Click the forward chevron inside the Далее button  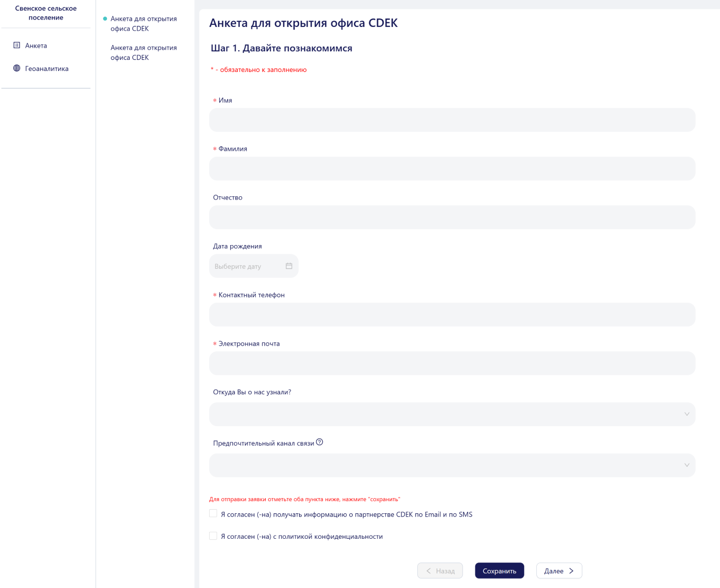pyautogui.click(x=572, y=571)
